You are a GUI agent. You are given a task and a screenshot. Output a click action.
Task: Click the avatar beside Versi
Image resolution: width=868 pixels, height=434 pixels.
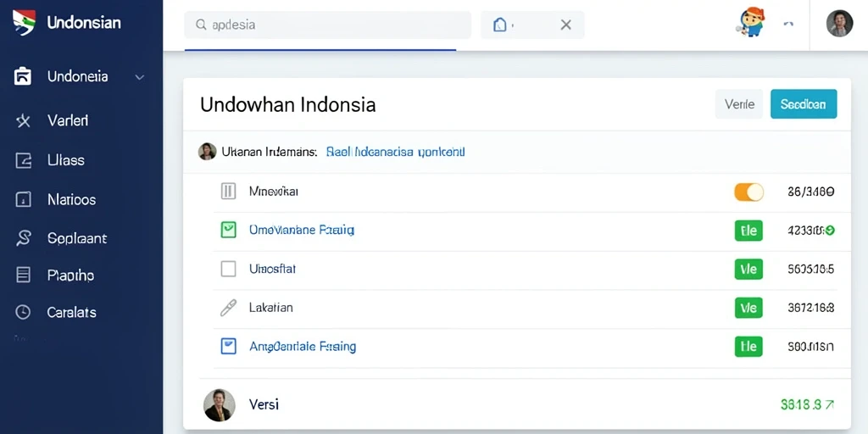click(x=220, y=404)
